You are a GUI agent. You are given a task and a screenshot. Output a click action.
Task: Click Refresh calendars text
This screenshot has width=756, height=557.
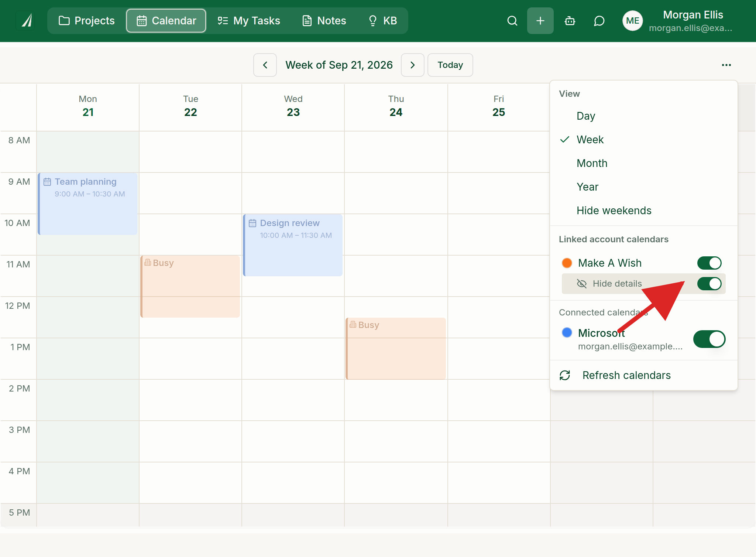626,375
